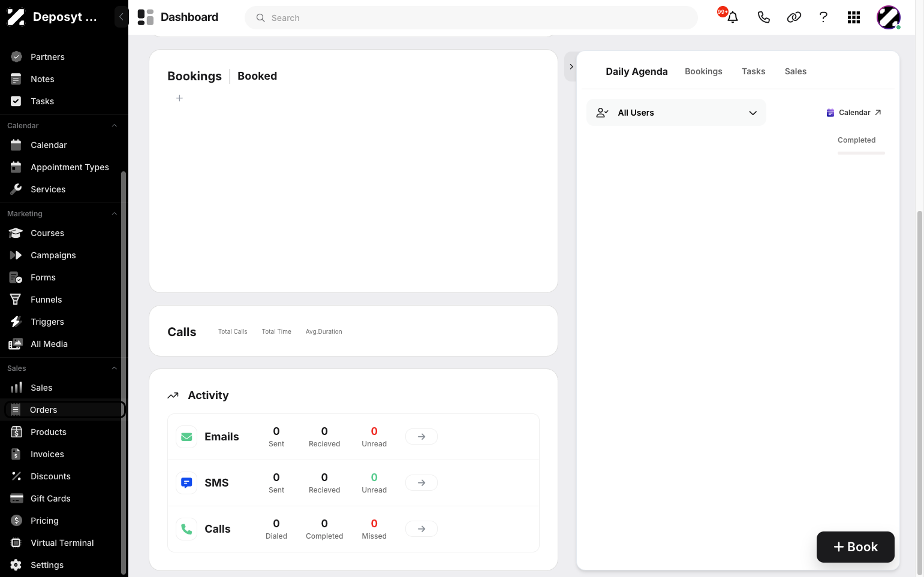Open Orders in the sidebar

tap(65, 410)
